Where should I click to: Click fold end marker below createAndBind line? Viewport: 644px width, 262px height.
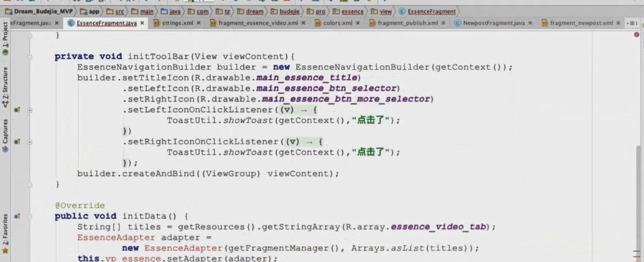pos(30,185)
